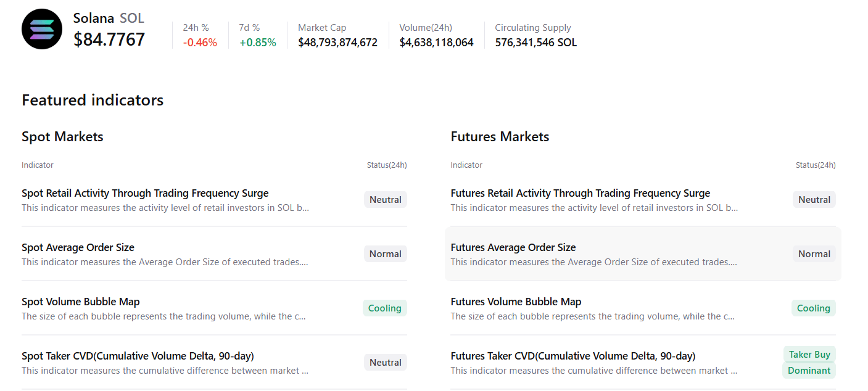
Task: Click the Market Cap label
Action: click(x=322, y=28)
